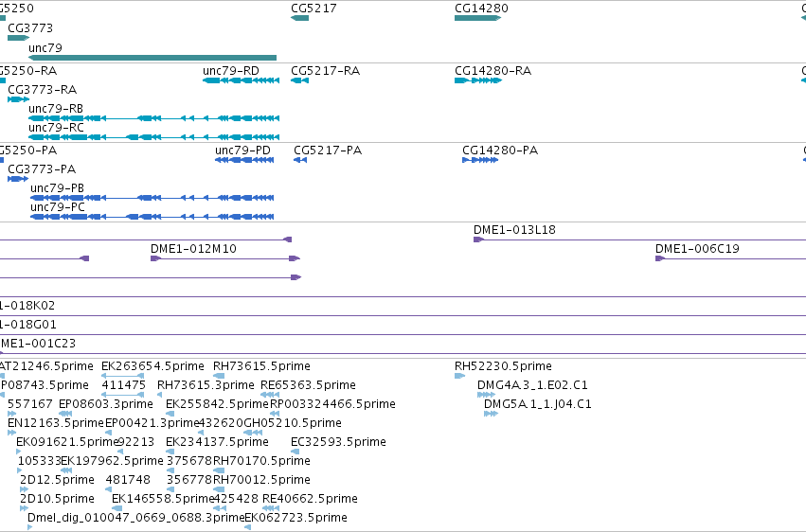Click the RE40662.5prime EST glyph

click(270, 509)
